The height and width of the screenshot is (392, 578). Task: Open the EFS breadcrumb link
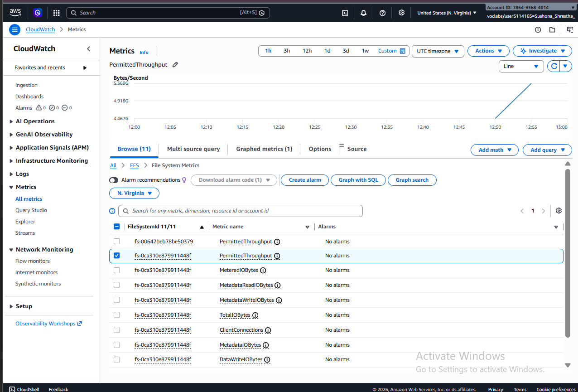point(135,165)
